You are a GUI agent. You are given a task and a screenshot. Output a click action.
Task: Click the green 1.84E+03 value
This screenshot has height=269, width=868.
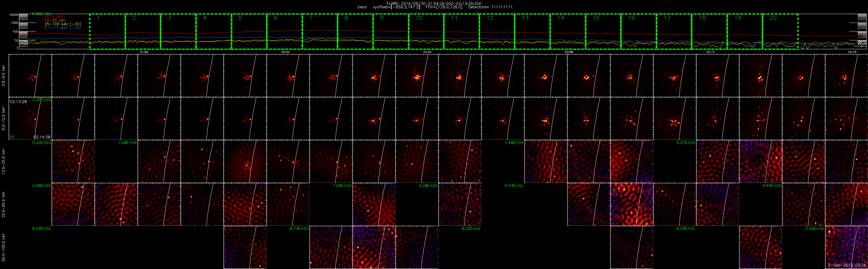click(x=342, y=185)
